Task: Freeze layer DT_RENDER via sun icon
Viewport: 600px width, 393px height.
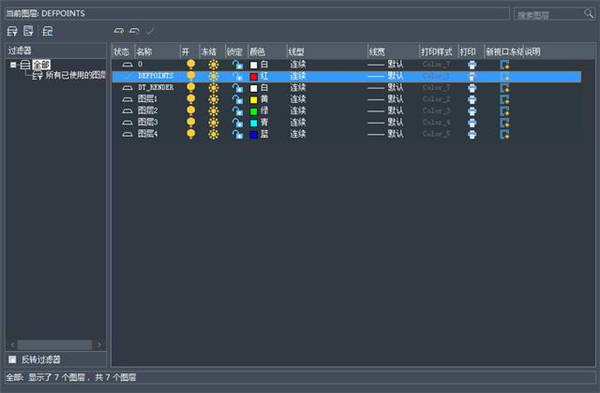Action: coord(214,88)
